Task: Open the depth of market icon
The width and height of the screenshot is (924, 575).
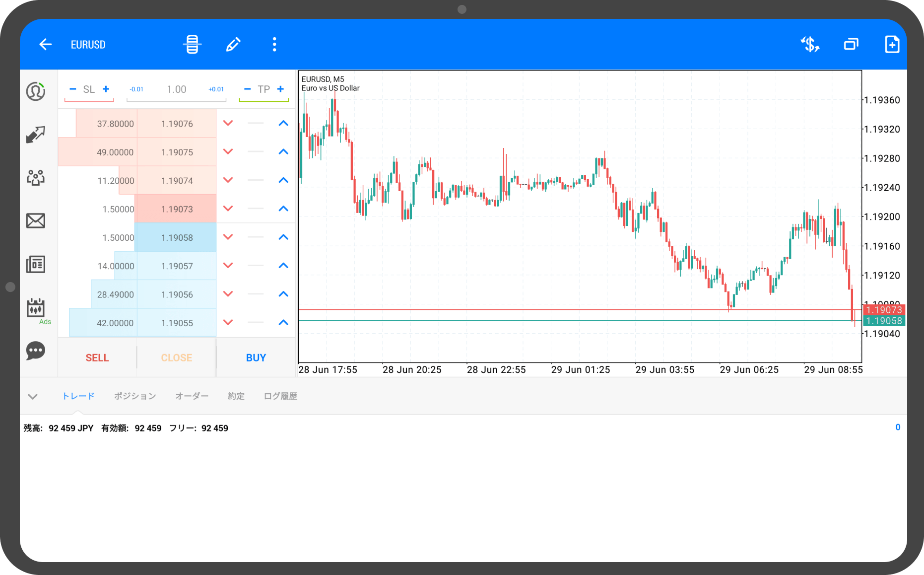Action: (x=192, y=45)
